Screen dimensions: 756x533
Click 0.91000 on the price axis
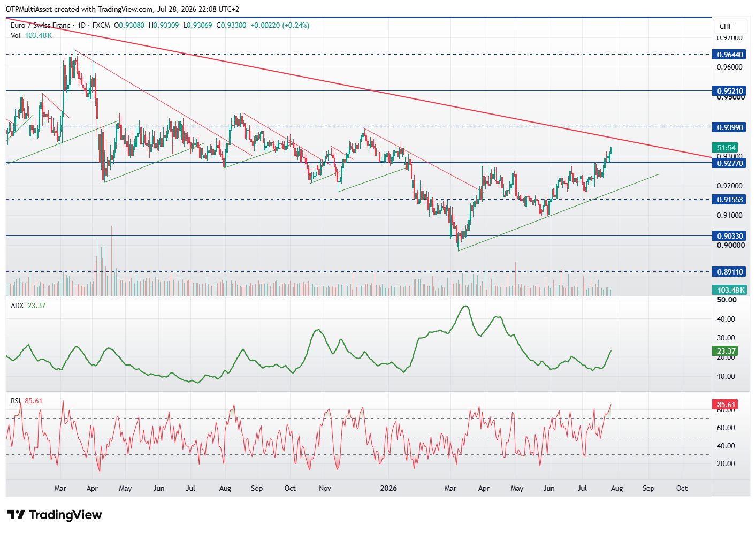pyautogui.click(x=730, y=215)
